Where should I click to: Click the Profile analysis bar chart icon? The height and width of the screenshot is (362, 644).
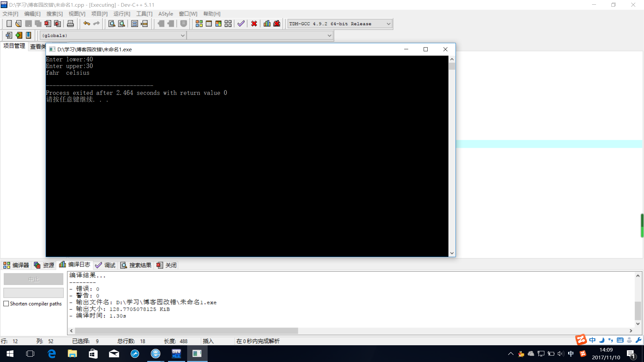267,24
